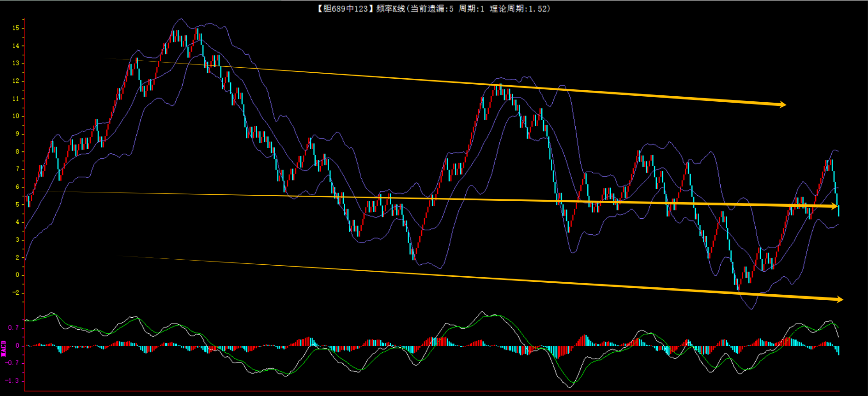Click the MACD axis value -1.3
Screen dimensions: 868x396
click(x=12, y=380)
